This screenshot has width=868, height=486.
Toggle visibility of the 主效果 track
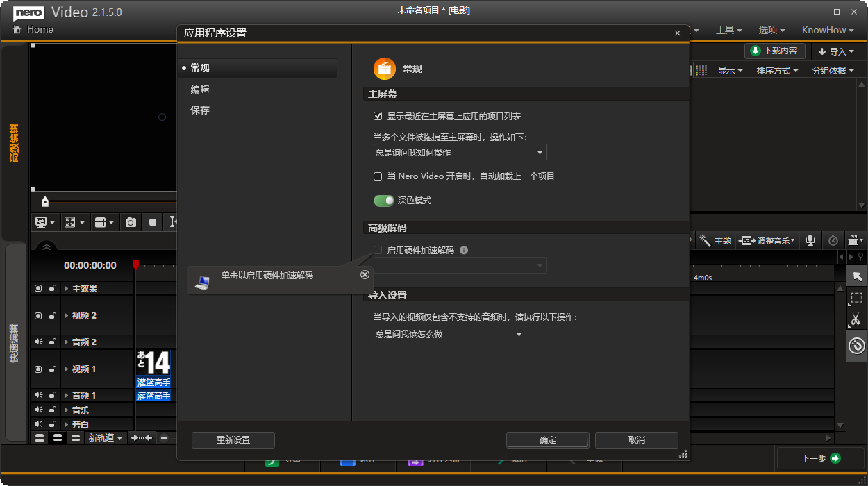point(38,288)
